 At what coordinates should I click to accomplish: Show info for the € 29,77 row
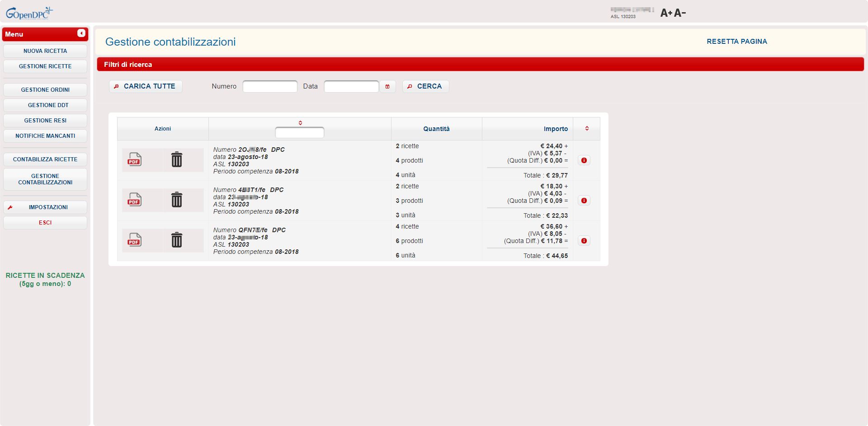coord(584,160)
